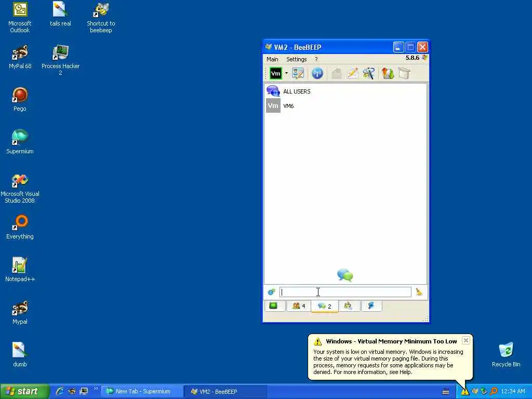Viewport: 532px width, 399px height.
Task: Select the Notepad++ desktop shortcut
Action: point(20,270)
